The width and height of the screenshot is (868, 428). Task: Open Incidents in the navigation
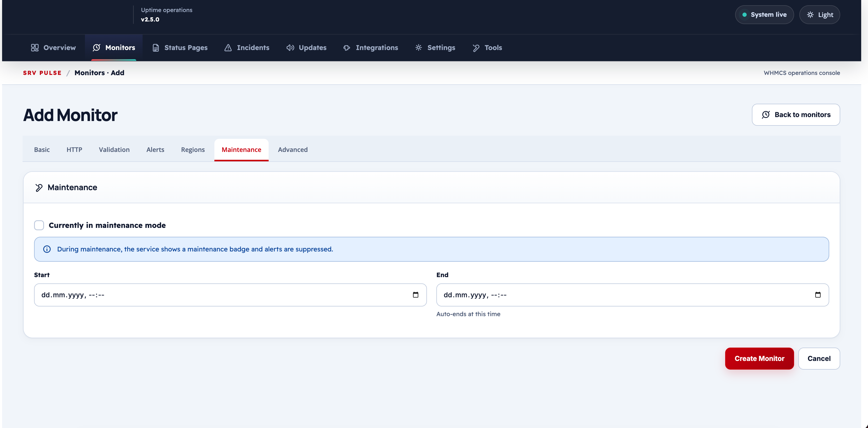click(247, 48)
